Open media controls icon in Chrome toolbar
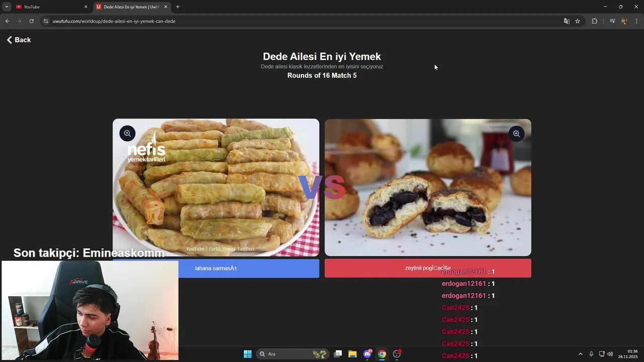 pos(612,21)
